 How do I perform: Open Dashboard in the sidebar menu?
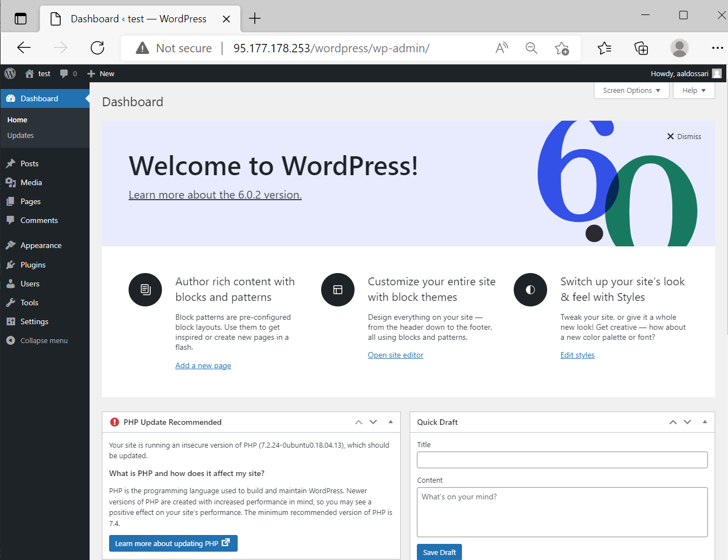(45, 98)
